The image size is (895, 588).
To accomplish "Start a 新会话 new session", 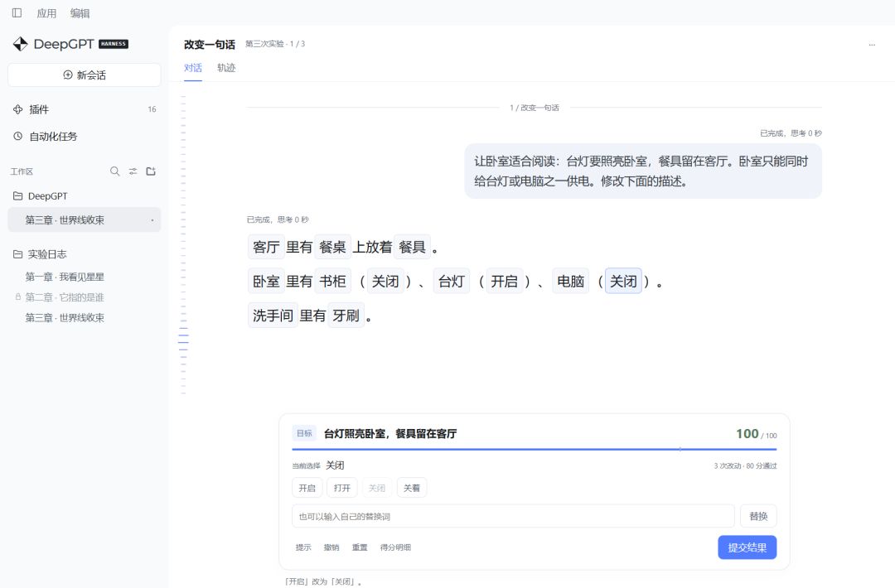I will pyautogui.click(x=85, y=75).
